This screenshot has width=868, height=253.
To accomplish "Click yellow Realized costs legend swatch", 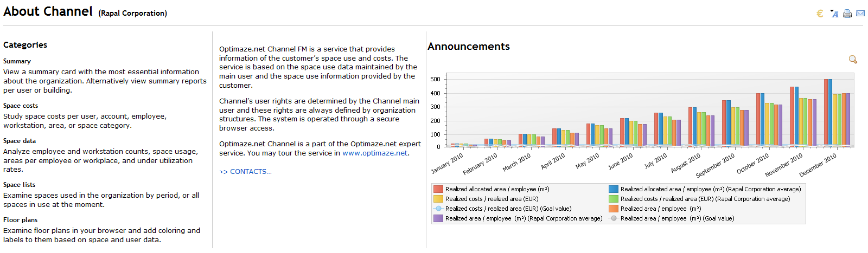I will [438, 199].
